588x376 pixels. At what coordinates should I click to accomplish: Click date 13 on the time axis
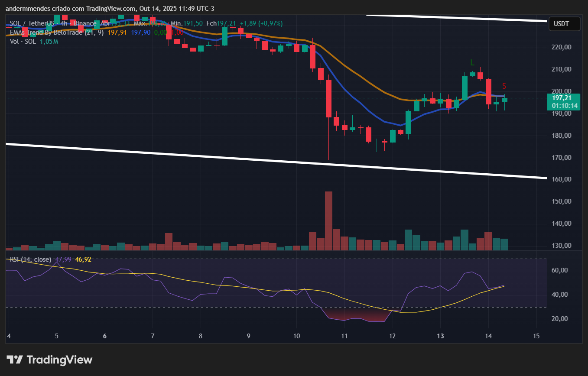coord(440,336)
